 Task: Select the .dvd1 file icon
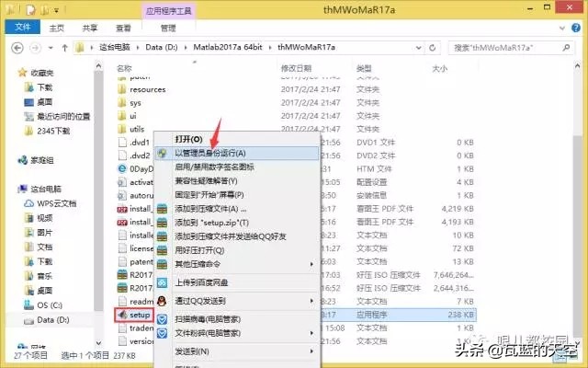click(122, 143)
